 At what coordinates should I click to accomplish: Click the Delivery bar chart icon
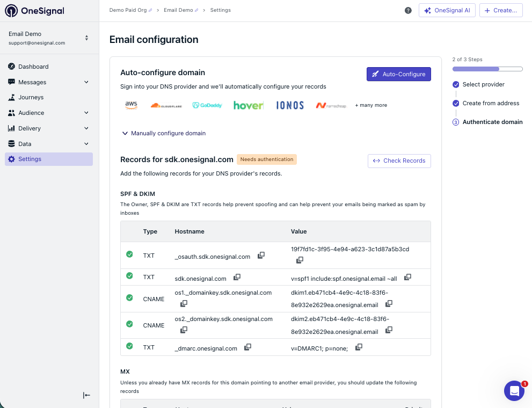pos(11,128)
